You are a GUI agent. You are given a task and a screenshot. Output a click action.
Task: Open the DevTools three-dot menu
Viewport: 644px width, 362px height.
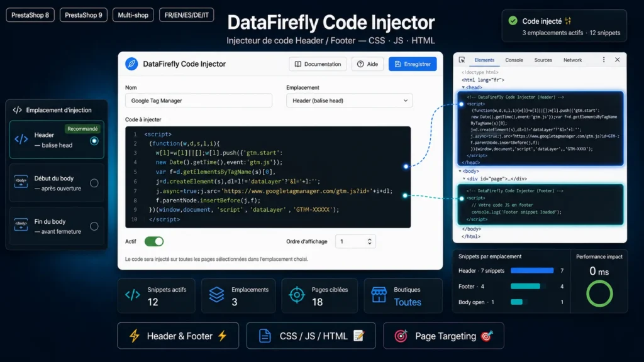604,60
